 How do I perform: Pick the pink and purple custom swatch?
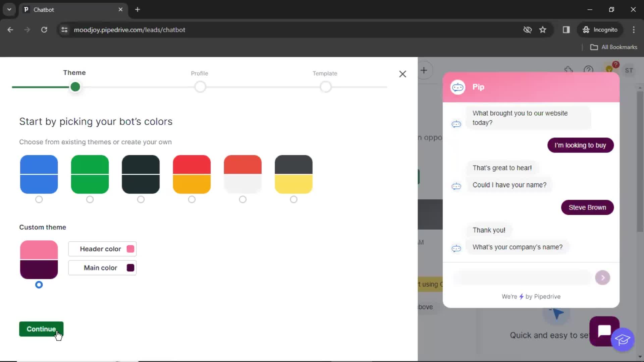(x=39, y=259)
